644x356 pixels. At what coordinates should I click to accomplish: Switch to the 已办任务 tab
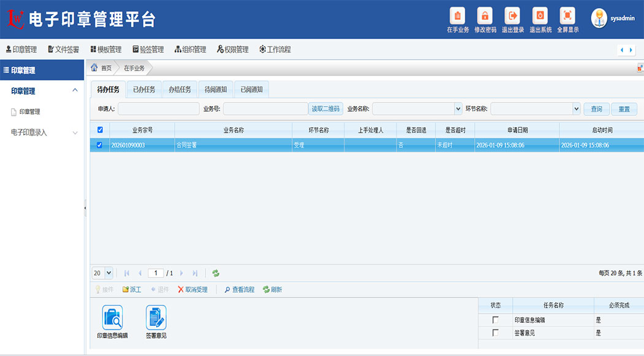click(144, 90)
